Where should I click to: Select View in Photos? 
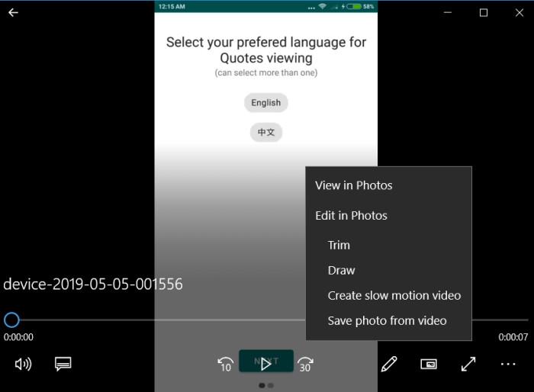388,185
